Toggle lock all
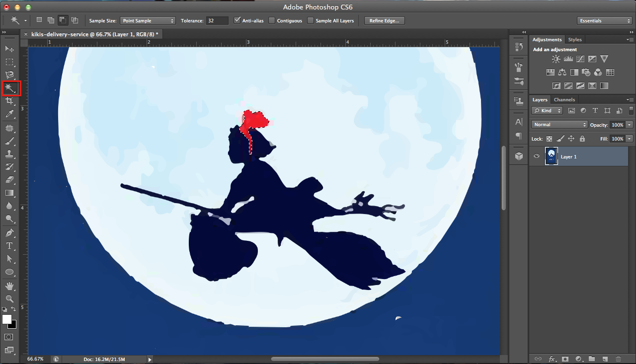The width and height of the screenshot is (636, 364). coord(582,139)
